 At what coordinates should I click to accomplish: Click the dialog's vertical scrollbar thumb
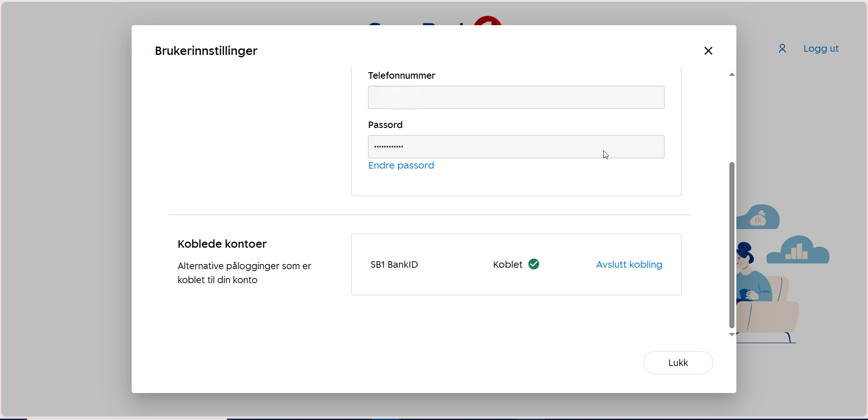coord(732,244)
